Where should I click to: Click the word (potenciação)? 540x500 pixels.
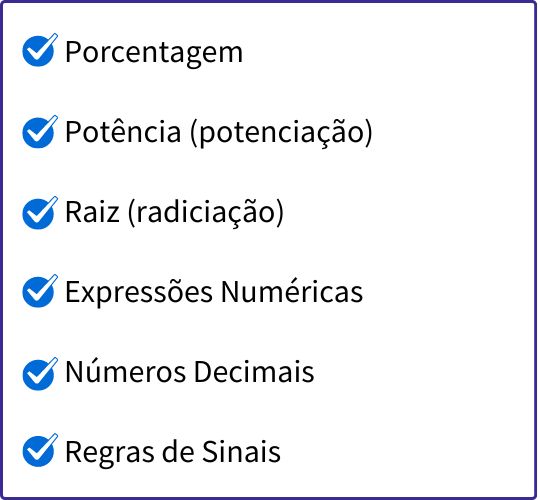pos(281,134)
